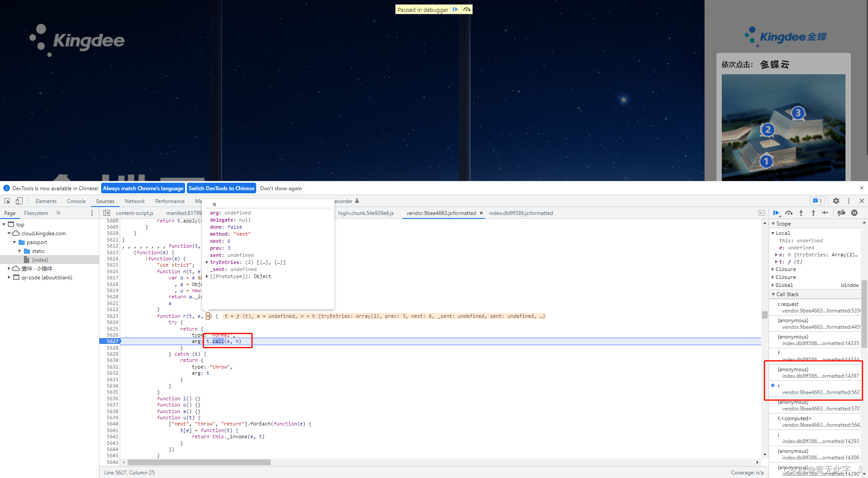Hide the debugger sidebar pane
This screenshot has width=868, height=478.
(762, 213)
